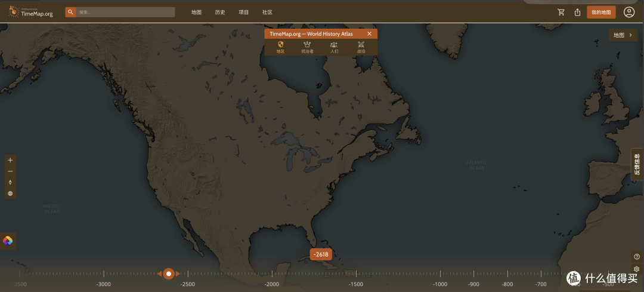Click the globe projection icon
Image resolution: width=644 pixels, height=292 pixels.
(x=10, y=193)
